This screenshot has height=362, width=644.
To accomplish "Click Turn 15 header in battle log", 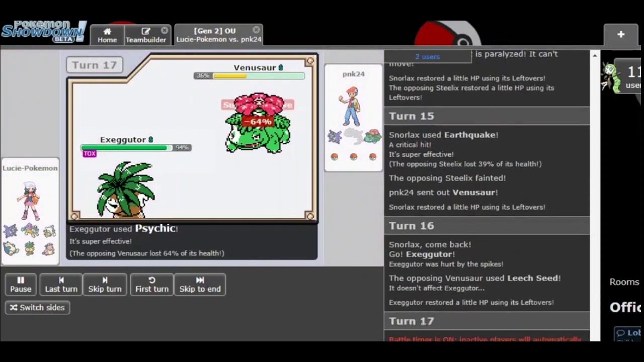I will 487,116.
